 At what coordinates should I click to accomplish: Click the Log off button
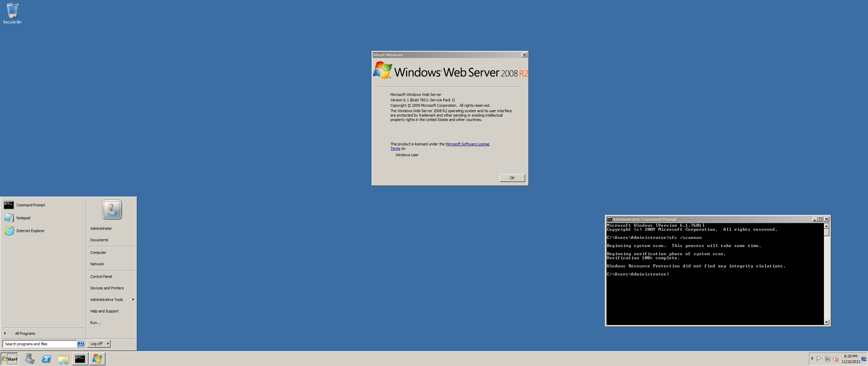click(97, 344)
